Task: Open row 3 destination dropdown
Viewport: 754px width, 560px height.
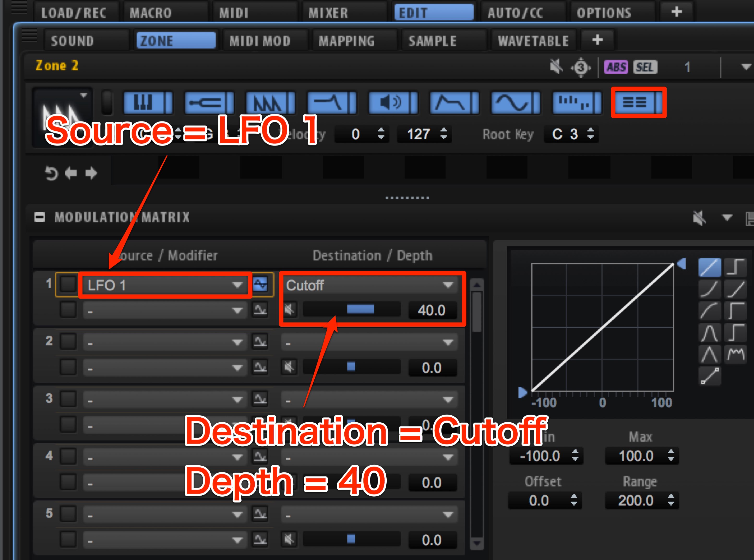Action: (370, 400)
